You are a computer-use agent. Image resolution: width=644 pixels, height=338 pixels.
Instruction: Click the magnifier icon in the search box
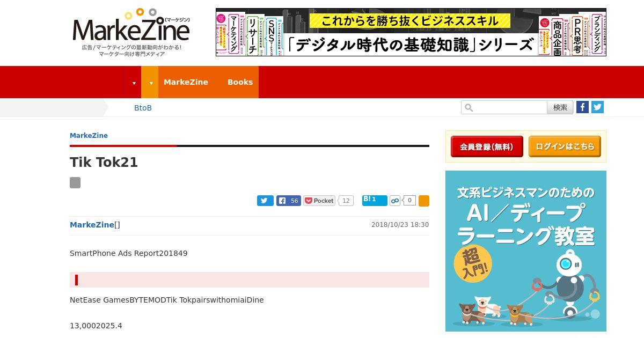(469, 108)
